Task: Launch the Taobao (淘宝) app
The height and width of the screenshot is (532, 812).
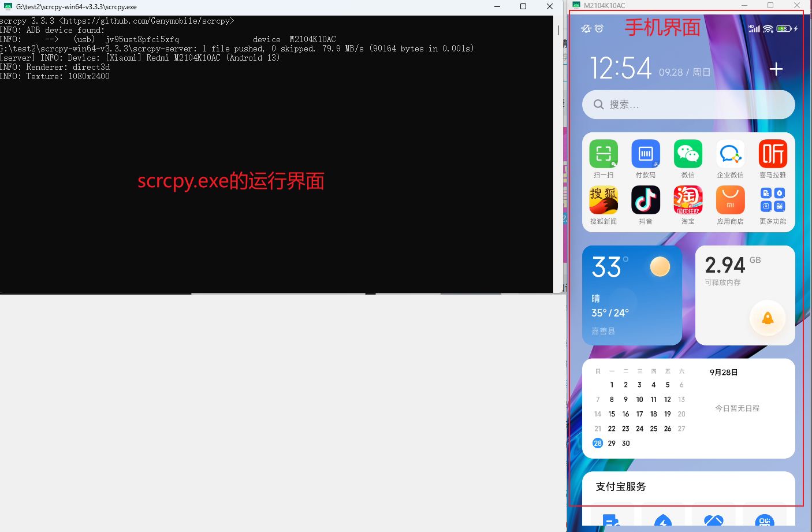Action: pos(688,200)
